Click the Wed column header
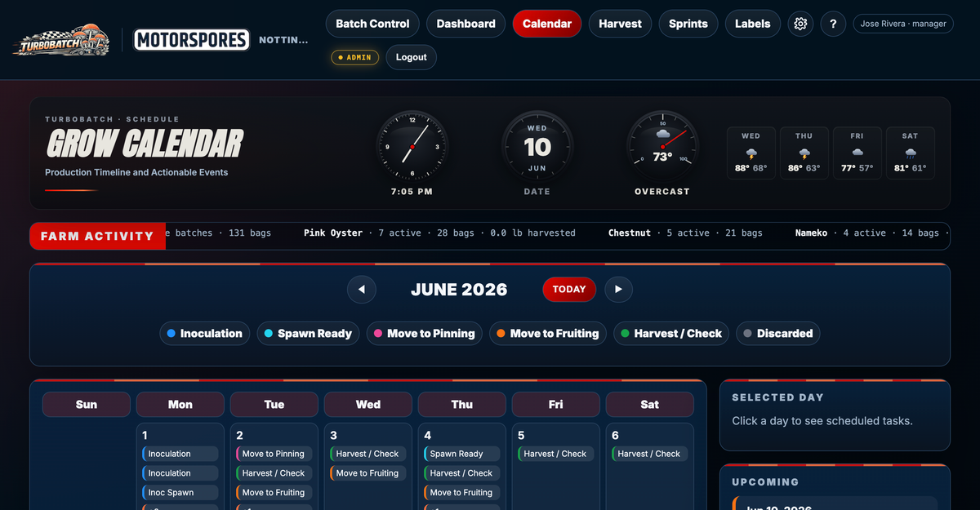Image resolution: width=980 pixels, height=510 pixels. (368, 404)
